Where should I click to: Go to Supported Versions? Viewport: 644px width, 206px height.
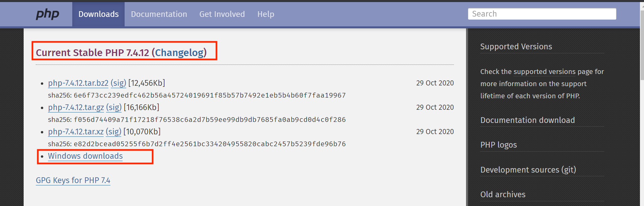pyautogui.click(x=516, y=47)
